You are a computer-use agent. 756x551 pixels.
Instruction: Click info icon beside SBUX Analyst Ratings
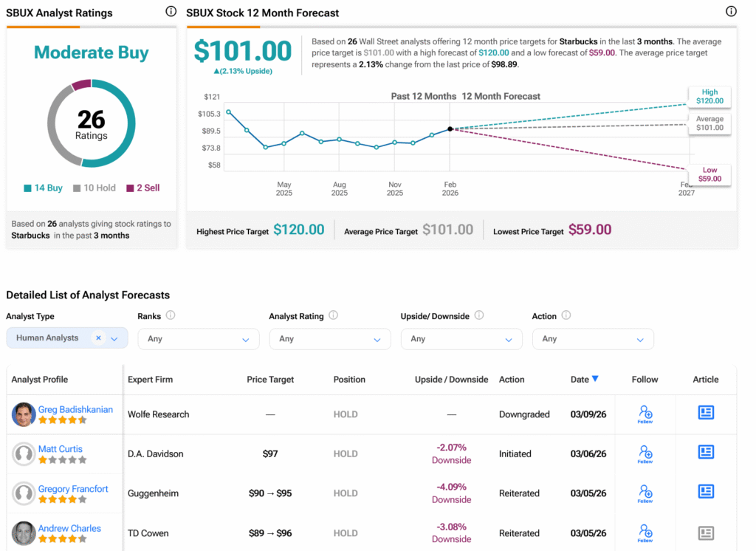(x=171, y=12)
